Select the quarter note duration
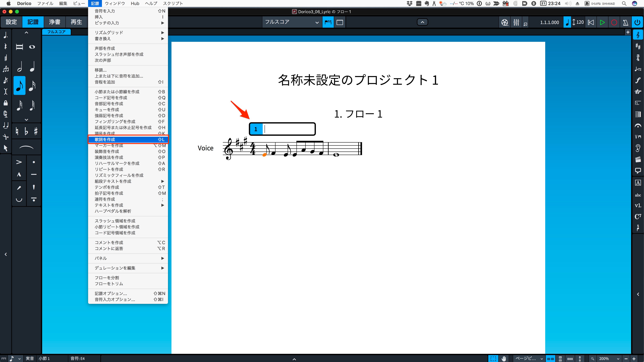This screenshot has width=644, height=362. pyautogui.click(x=32, y=66)
